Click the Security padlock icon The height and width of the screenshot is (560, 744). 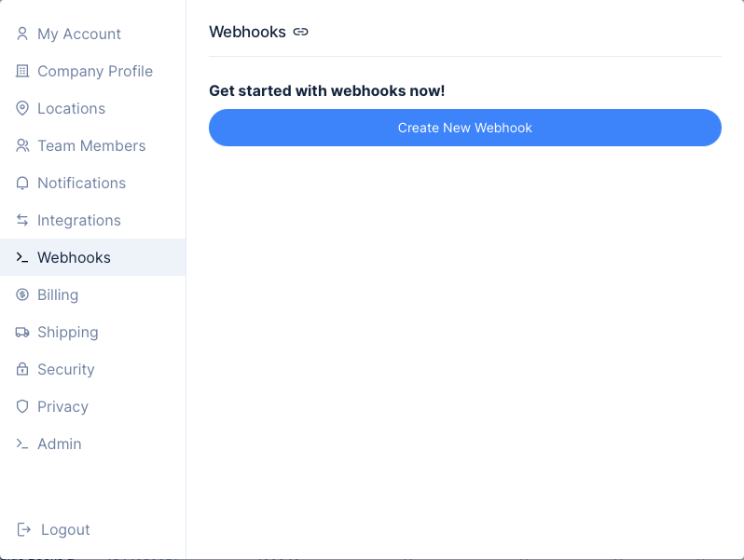(x=22, y=369)
